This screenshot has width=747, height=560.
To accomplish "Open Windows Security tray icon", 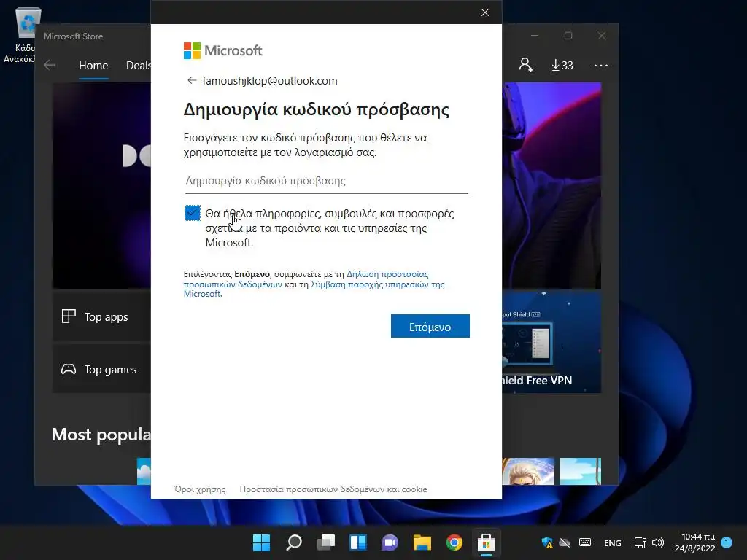I will [x=547, y=542].
